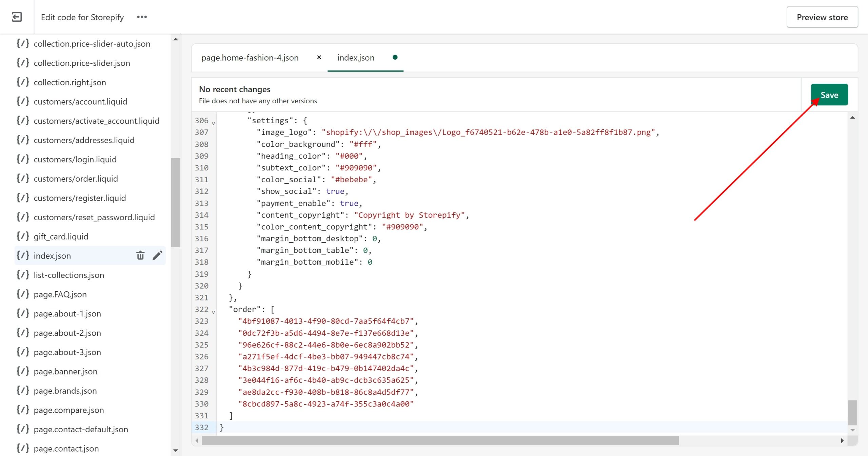Click the "#fff" color_background value
The width and height of the screenshot is (868, 456).
tap(363, 144)
